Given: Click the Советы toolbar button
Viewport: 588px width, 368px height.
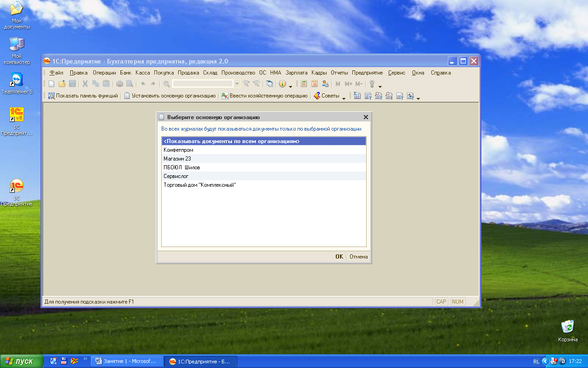Looking at the screenshot, I should pyautogui.click(x=327, y=96).
